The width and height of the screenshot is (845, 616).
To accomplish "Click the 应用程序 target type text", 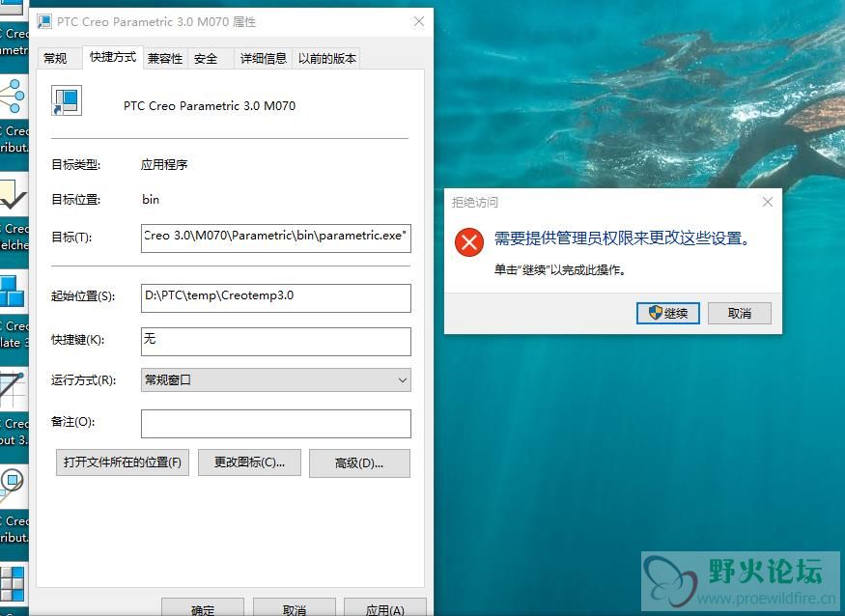I will pos(164,164).
